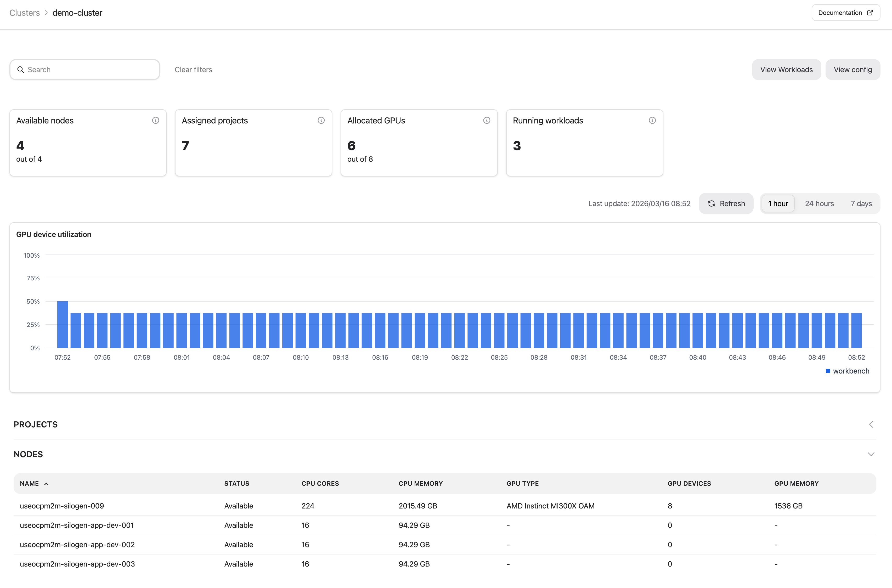Image resolution: width=892 pixels, height=588 pixels.
Task: Switch time range to 7 days
Action: (x=861, y=203)
